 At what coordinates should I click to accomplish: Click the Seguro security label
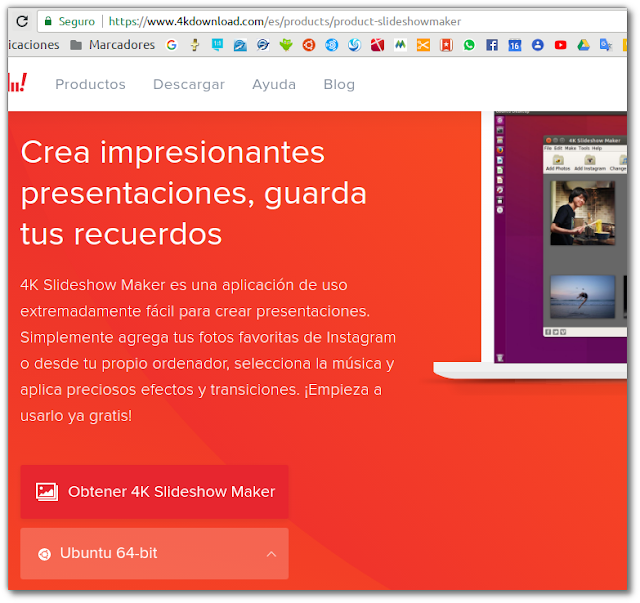77,21
